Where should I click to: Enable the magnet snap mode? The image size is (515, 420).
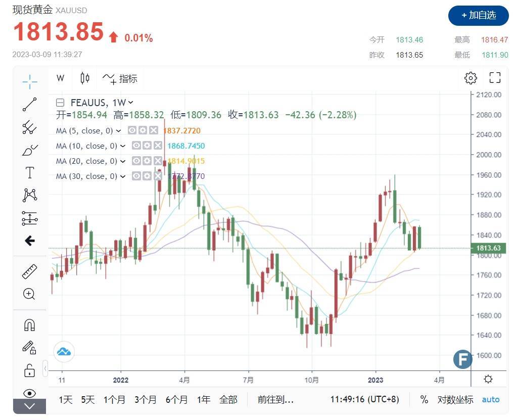(30, 324)
